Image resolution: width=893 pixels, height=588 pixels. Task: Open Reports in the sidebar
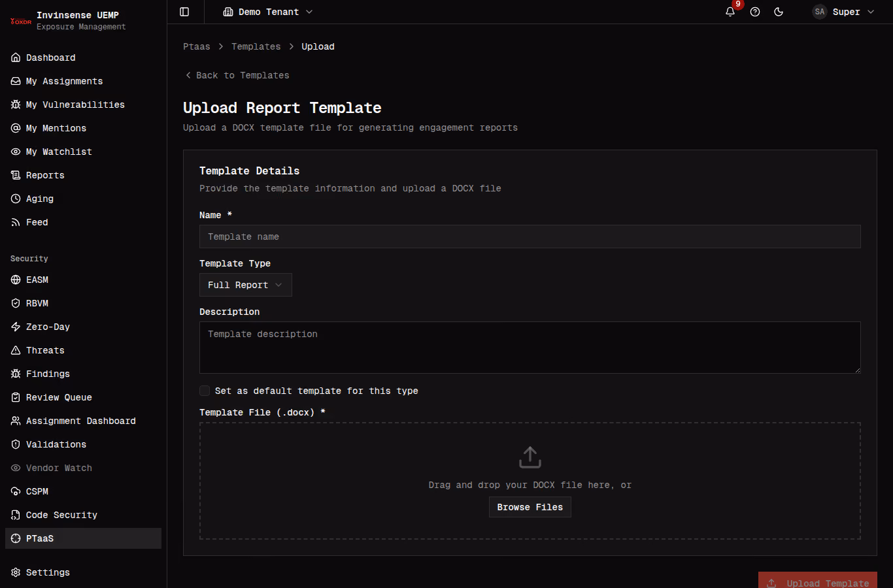pyautogui.click(x=83, y=175)
